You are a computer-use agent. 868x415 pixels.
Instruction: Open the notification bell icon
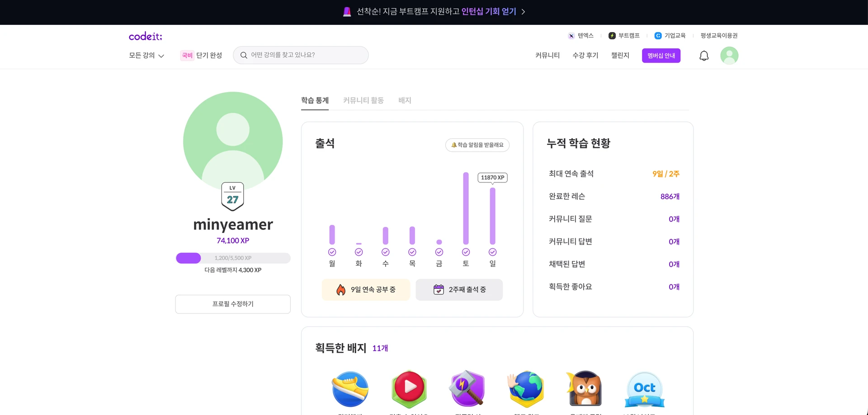click(704, 56)
